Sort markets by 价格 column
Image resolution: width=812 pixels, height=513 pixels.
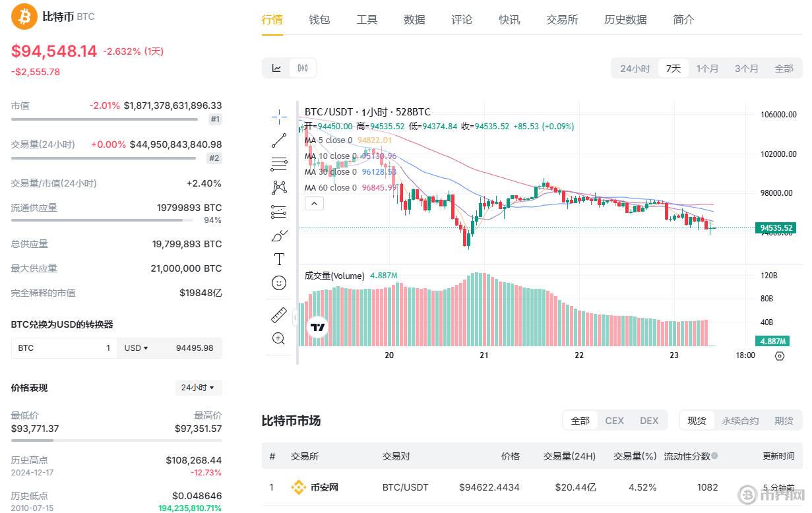click(510, 456)
